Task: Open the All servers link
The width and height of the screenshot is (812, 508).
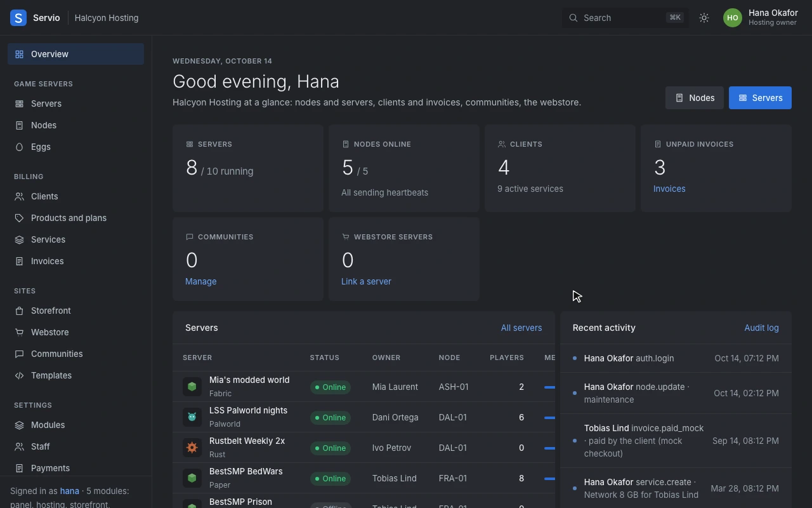Action: pyautogui.click(x=521, y=328)
